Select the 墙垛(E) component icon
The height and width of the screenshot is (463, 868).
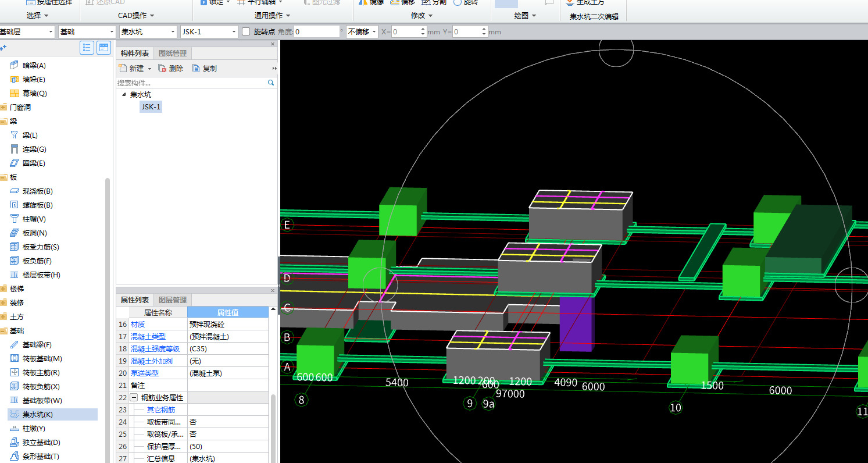click(x=15, y=79)
